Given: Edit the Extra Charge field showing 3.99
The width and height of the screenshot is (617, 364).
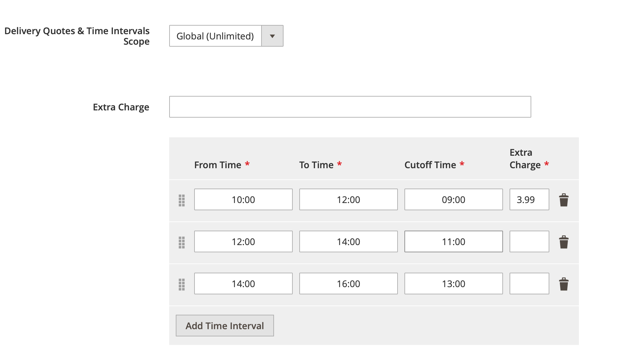Looking at the screenshot, I should tap(529, 199).
